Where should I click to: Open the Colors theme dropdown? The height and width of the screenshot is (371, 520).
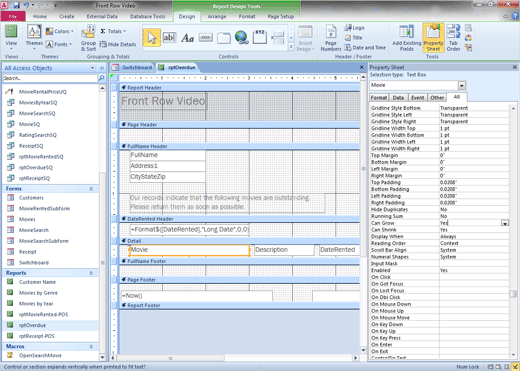[60, 31]
